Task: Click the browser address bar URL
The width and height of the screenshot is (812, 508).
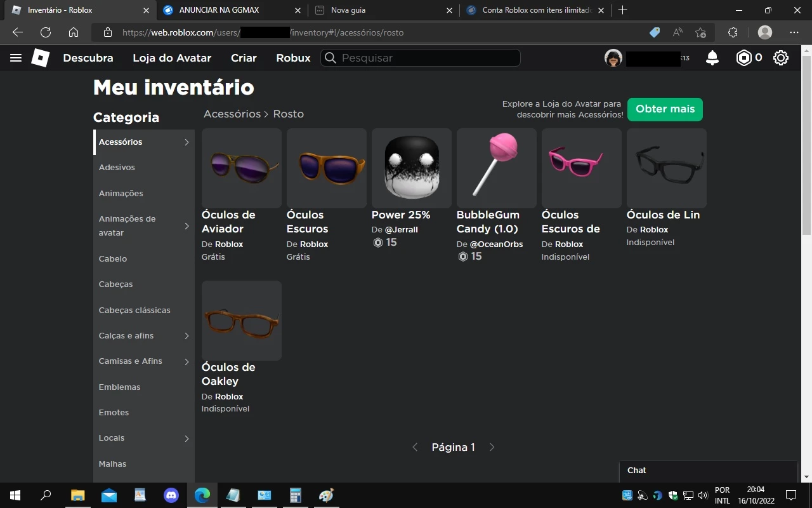Action: tap(263, 32)
